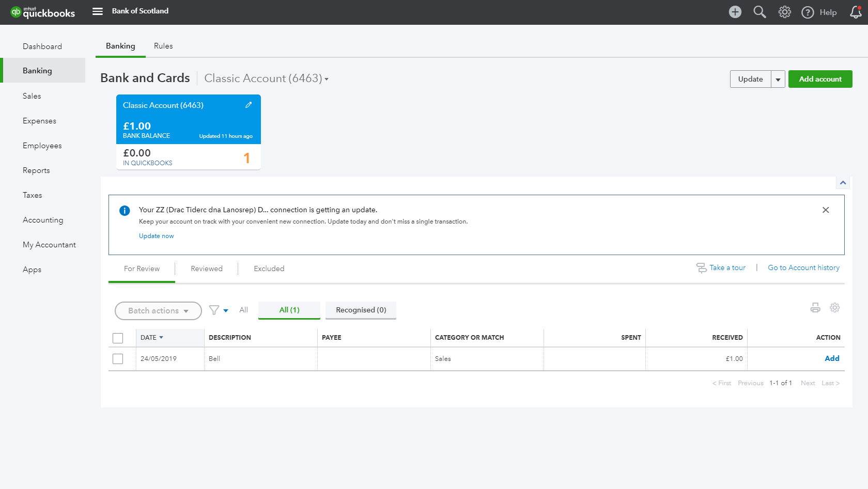Click the Bank of Scotland company name
Viewport: 868px width, 489px height.
tap(140, 11)
